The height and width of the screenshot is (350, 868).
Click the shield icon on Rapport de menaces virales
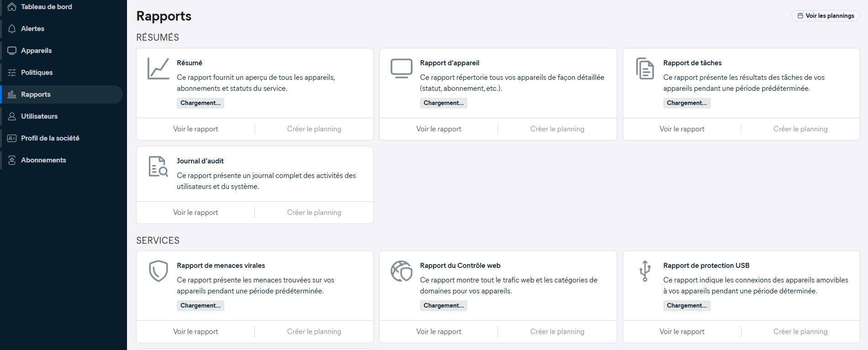158,271
